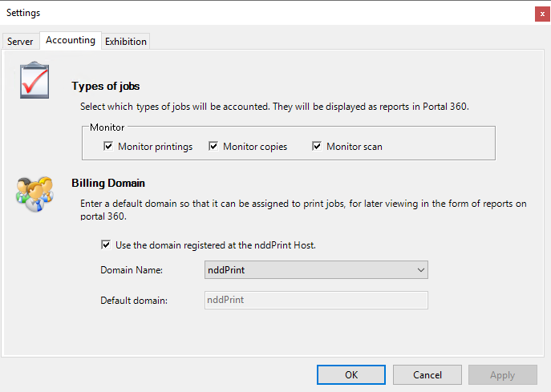Click the Settings title bar text

(x=23, y=13)
